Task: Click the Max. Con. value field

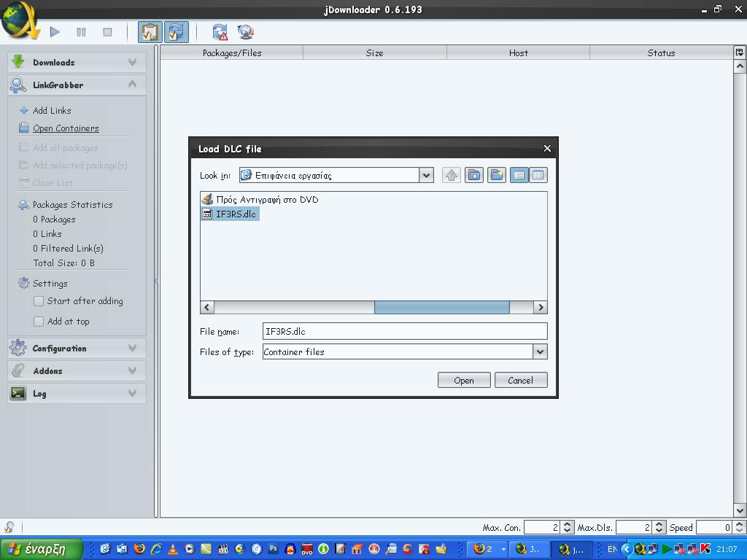Action: (542, 527)
